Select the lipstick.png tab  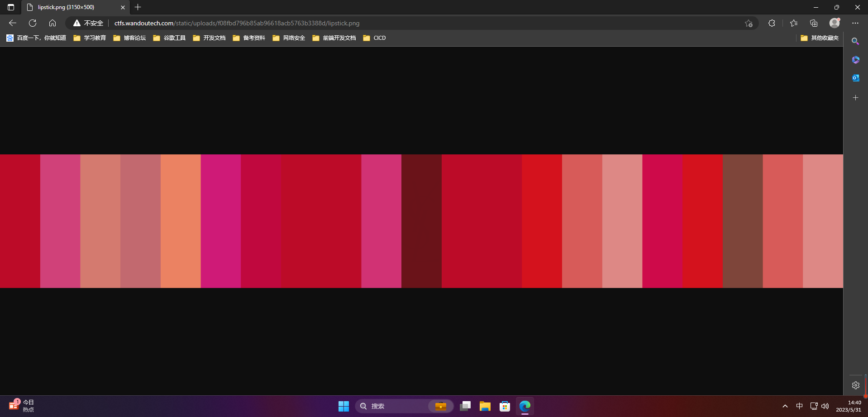pyautogui.click(x=75, y=7)
